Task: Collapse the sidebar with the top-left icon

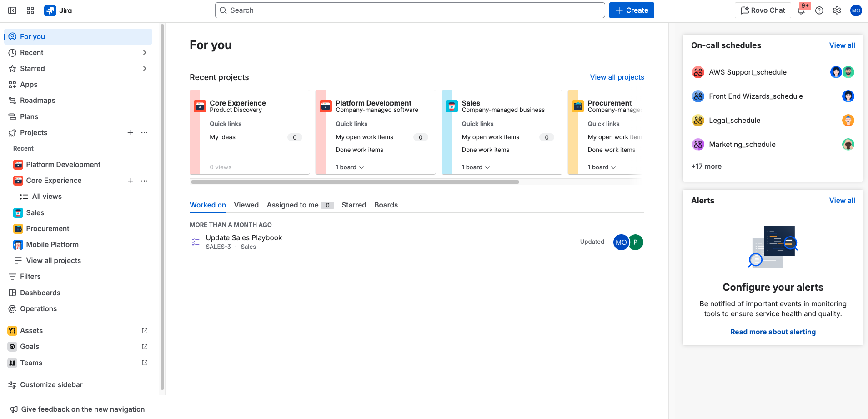Action: 12,10
